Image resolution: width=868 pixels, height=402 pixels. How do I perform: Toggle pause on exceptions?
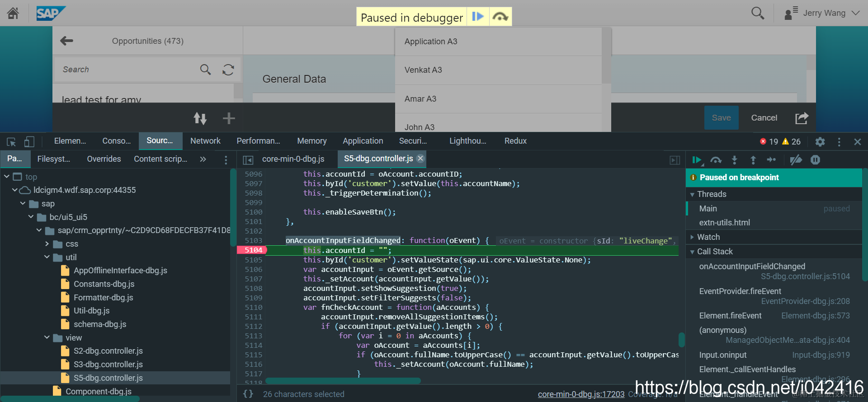pyautogui.click(x=815, y=160)
